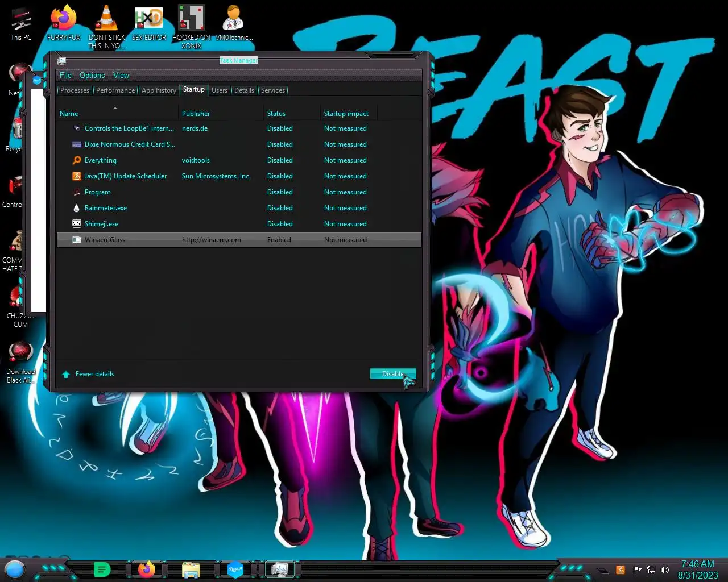Click the voidtools publisher cell
Screen dimensions: 728x582
(x=196, y=160)
